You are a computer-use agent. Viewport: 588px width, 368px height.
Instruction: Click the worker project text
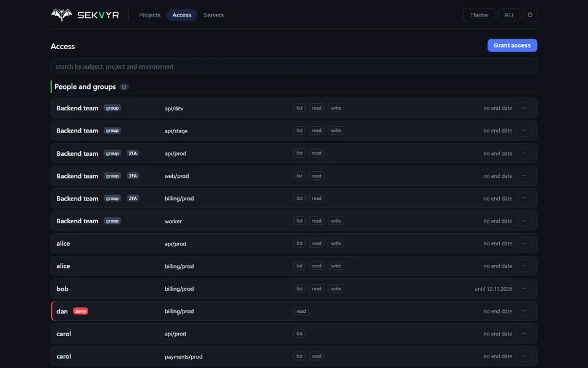(x=173, y=221)
